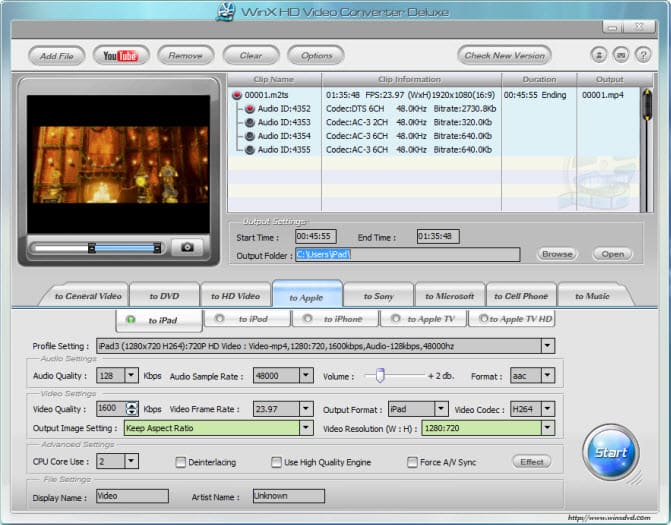The width and height of the screenshot is (671, 525).
Task: Click the video preview thumbnail
Action: coord(119,164)
